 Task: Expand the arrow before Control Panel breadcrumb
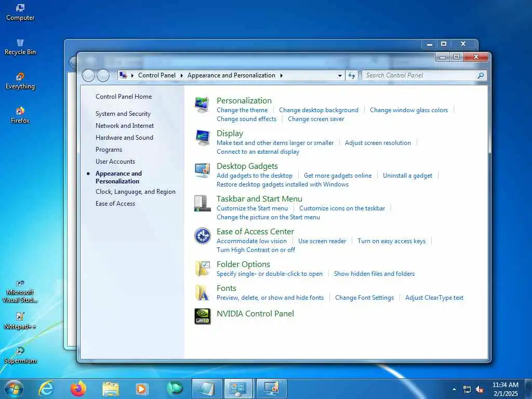click(x=132, y=75)
